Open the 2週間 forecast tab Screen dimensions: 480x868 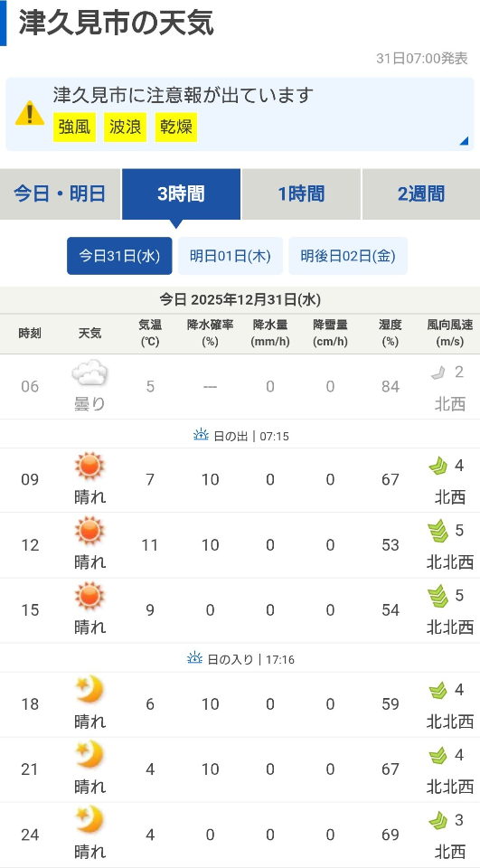[x=421, y=194]
